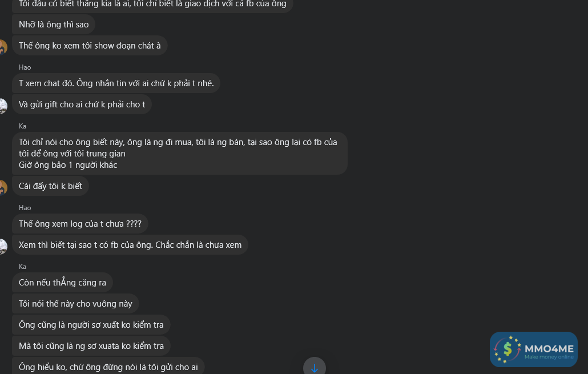The height and width of the screenshot is (374, 588).
Task: Click the 'Và gửi gift cho ai' message bubble
Action: point(82,104)
